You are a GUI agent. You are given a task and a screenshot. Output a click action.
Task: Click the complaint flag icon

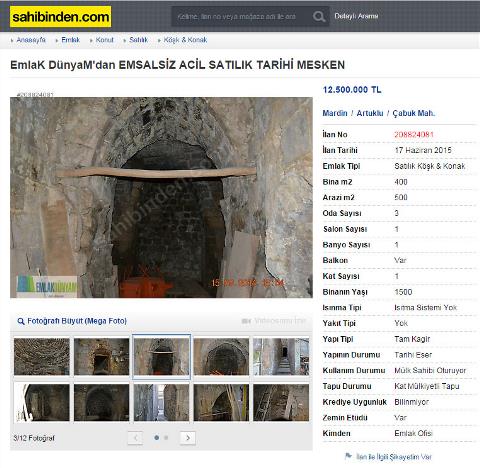click(348, 456)
